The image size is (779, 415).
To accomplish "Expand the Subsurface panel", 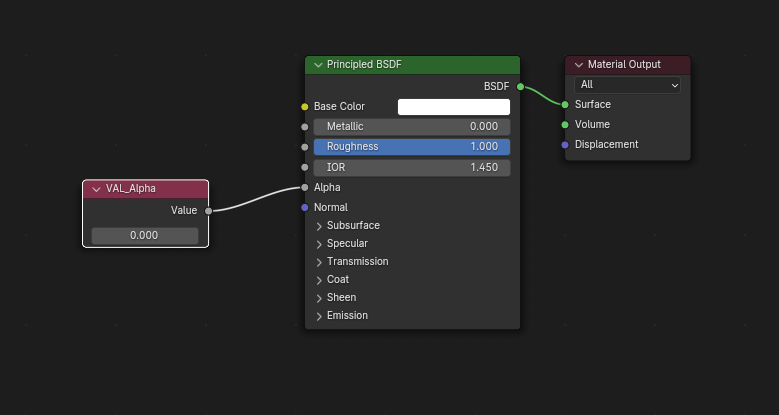I will (319, 226).
